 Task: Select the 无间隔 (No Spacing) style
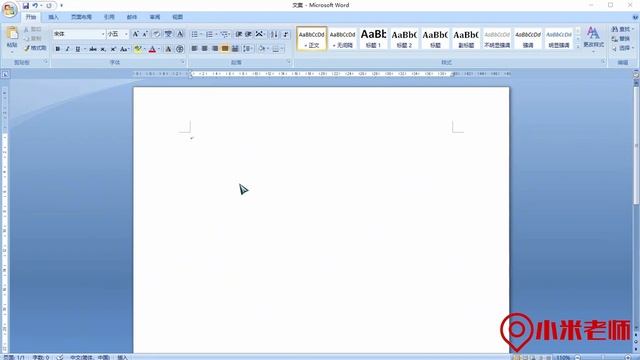342,39
